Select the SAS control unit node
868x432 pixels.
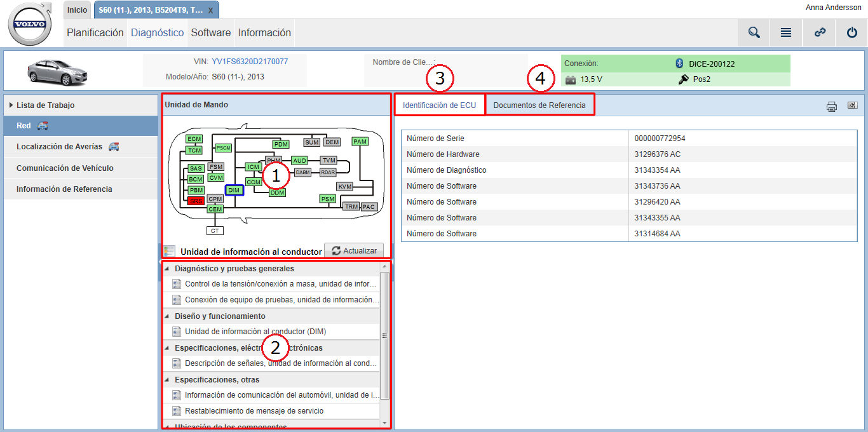[x=196, y=168]
